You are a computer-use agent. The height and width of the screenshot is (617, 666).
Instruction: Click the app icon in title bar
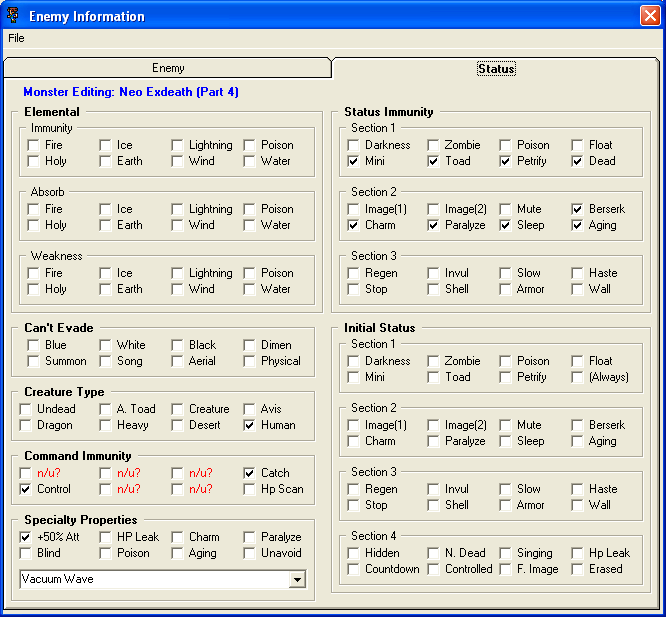point(13,16)
